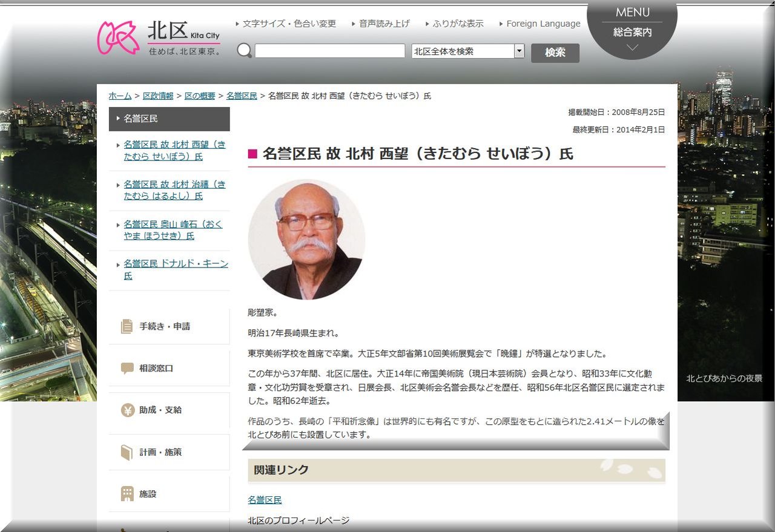The width and height of the screenshot is (775, 532).
Task: Open sidebar link 北村 西望 氏
Action: pos(175,150)
